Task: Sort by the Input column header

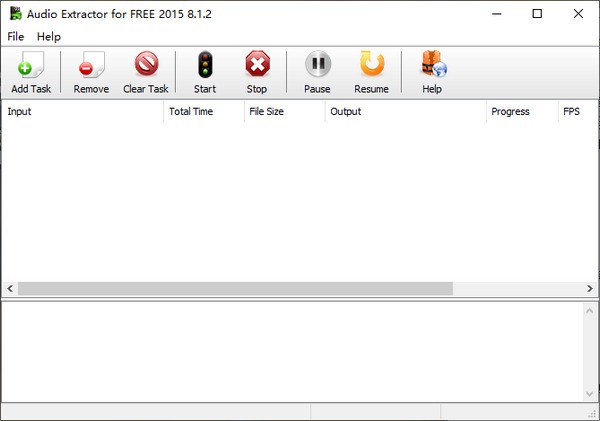Action: (82, 112)
